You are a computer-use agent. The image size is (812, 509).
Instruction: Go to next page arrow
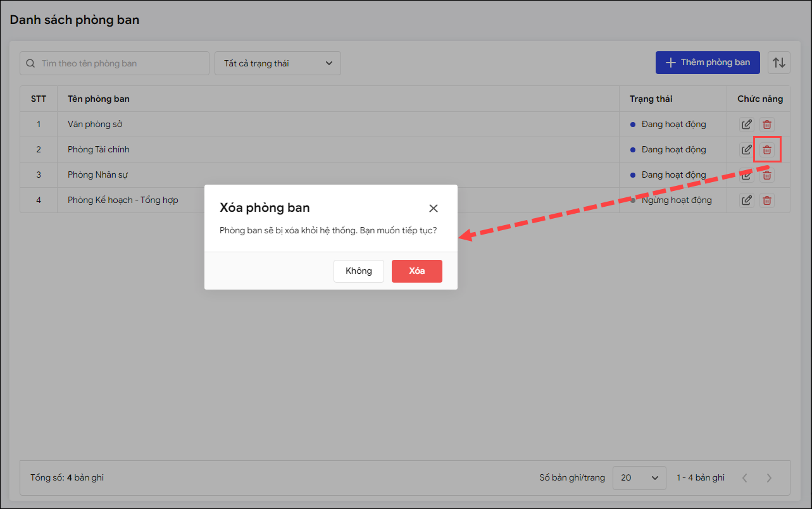coord(769,478)
